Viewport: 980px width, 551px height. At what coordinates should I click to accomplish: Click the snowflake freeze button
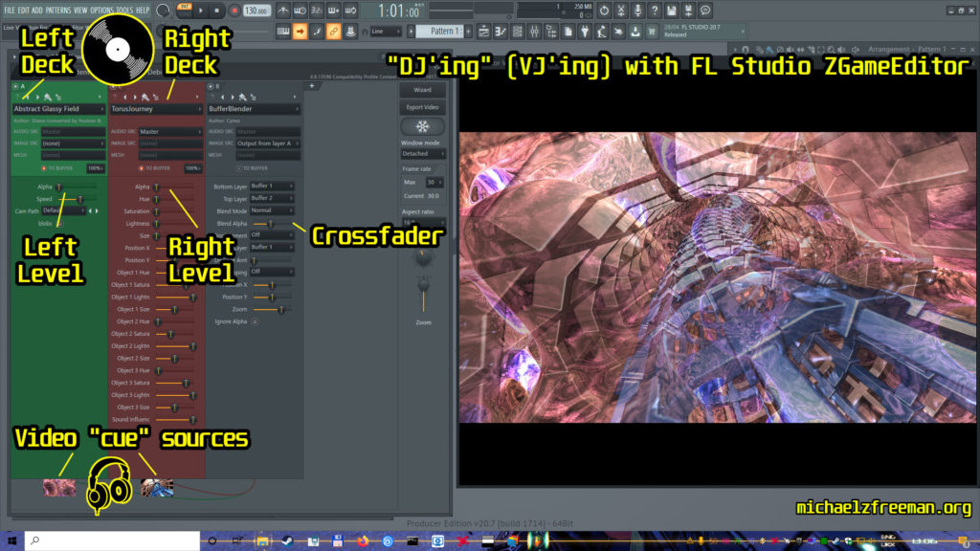tap(422, 126)
